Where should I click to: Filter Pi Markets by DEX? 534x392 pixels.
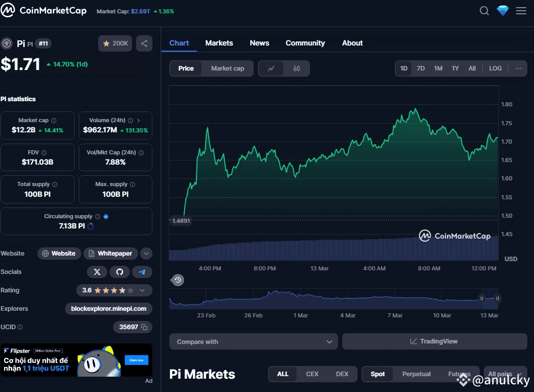(342, 374)
